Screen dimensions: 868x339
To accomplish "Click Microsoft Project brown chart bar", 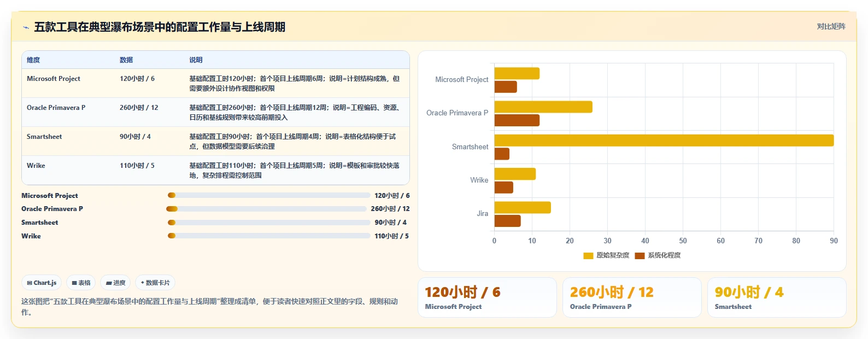I will [506, 87].
